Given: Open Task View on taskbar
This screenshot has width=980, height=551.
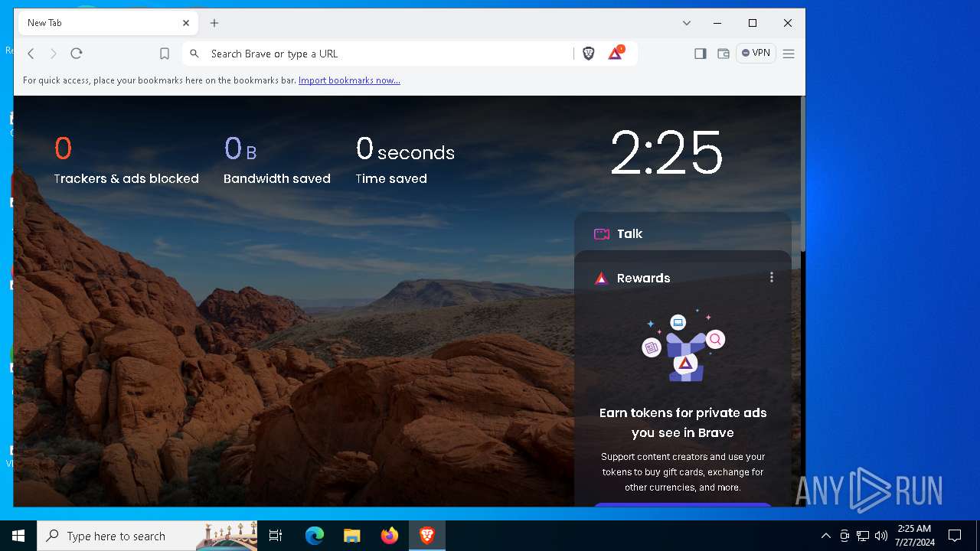Looking at the screenshot, I should pyautogui.click(x=276, y=536).
